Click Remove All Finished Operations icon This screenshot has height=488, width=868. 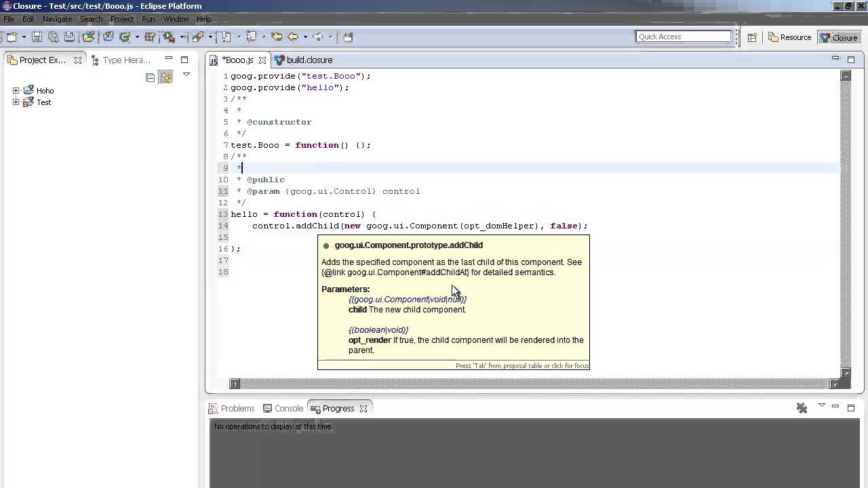(802, 408)
